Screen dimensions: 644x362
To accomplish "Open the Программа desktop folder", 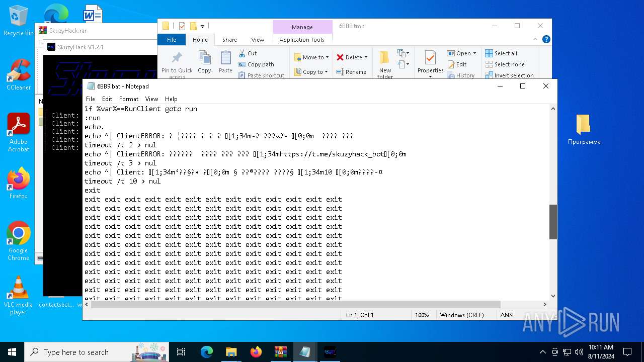I will (584, 129).
